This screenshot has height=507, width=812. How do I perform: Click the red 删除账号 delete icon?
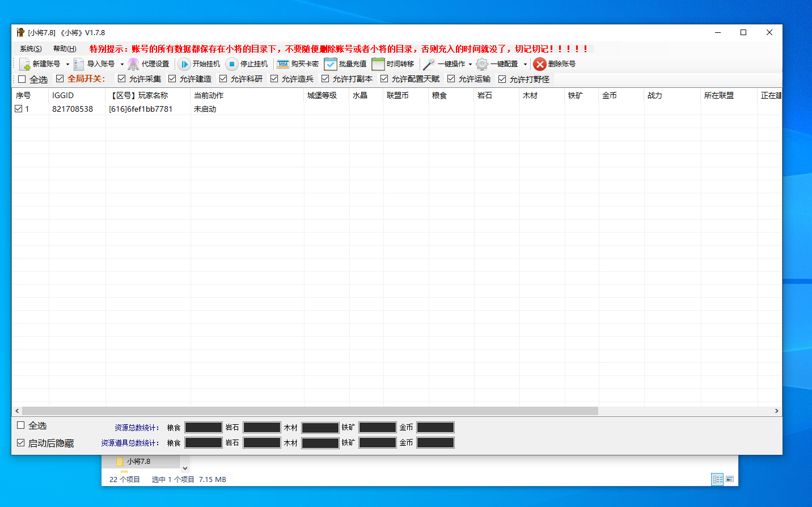pyautogui.click(x=539, y=64)
